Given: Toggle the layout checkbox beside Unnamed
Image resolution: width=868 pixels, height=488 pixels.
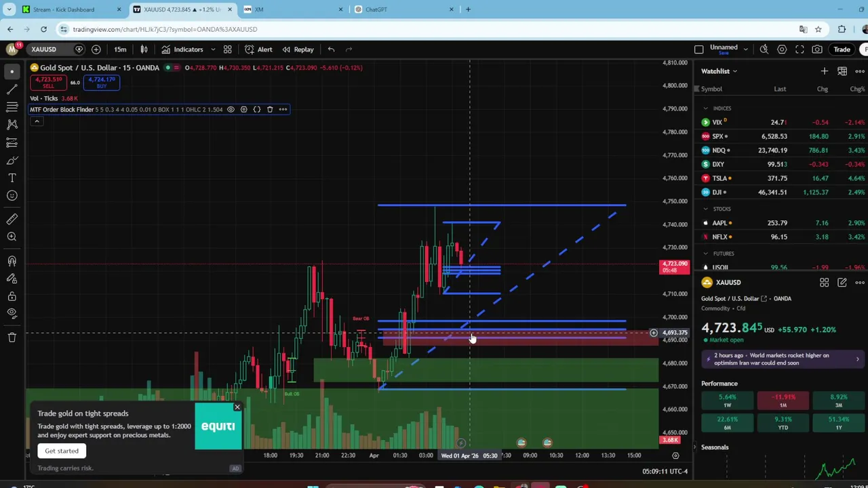Looking at the screenshot, I should pos(698,49).
